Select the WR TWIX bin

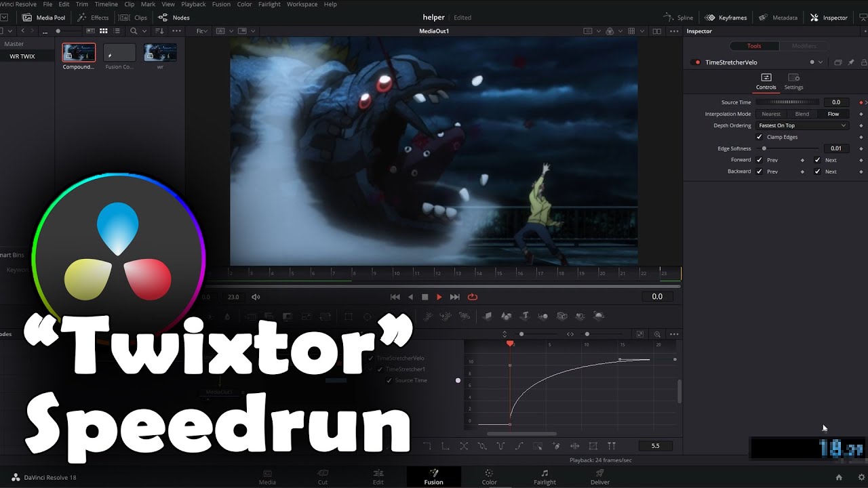(22, 56)
